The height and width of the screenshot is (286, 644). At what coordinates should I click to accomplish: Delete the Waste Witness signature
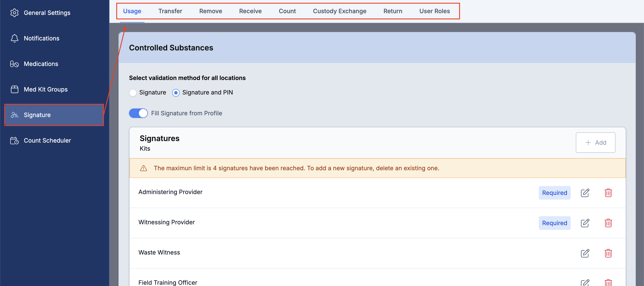tap(608, 253)
